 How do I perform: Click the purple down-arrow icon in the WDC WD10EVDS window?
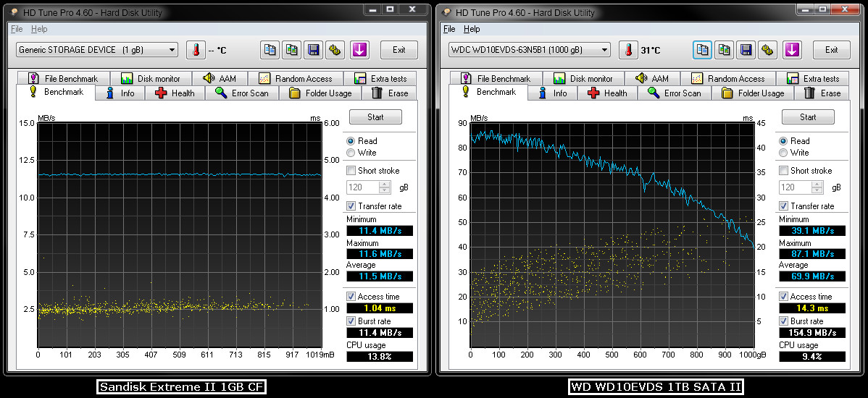click(792, 50)
